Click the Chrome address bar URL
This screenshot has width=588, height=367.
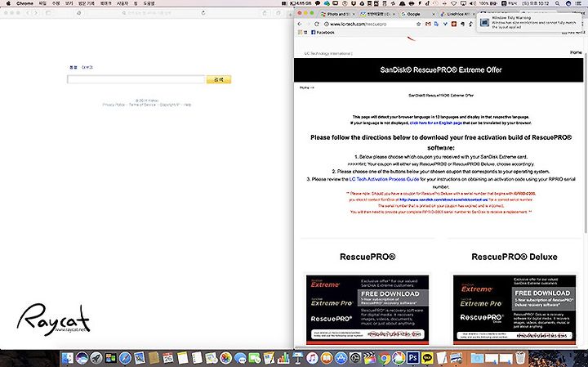point(359,24)
